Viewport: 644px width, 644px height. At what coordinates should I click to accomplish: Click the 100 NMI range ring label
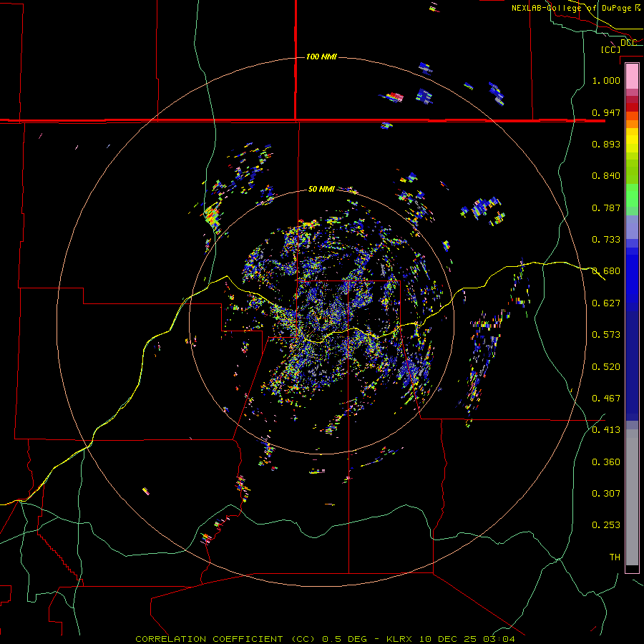321,57
